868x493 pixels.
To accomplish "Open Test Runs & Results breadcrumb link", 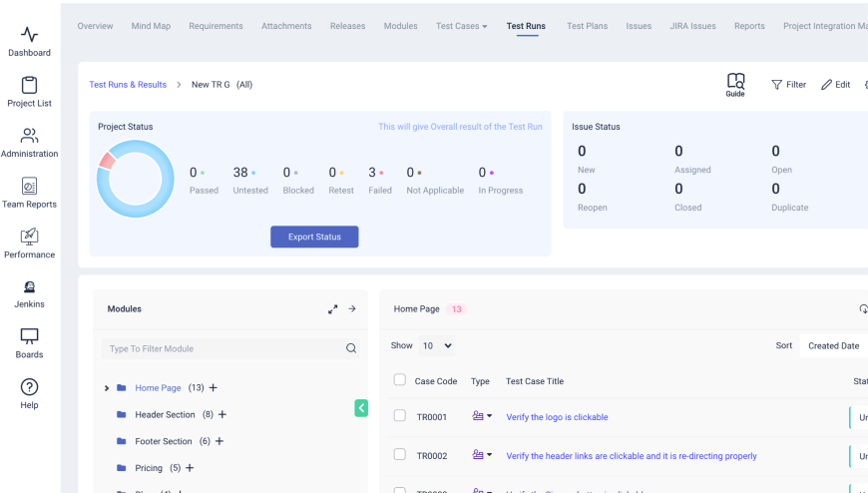I will 128,85.
